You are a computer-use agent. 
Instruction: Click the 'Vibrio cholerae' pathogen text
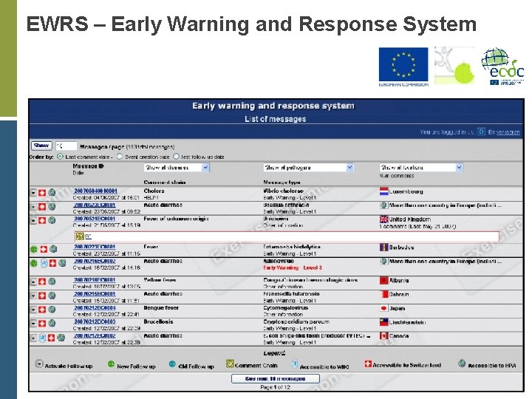(x=283, y=191)
